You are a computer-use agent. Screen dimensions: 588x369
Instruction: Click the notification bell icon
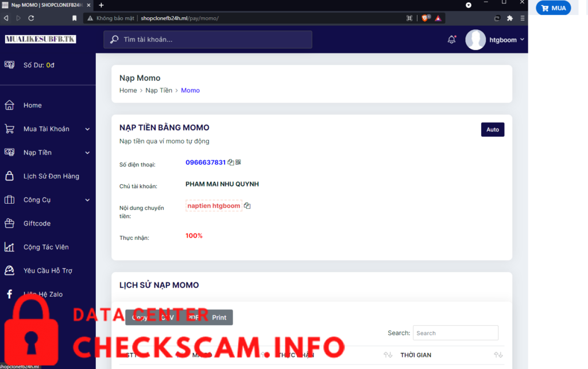click(451, 40)
